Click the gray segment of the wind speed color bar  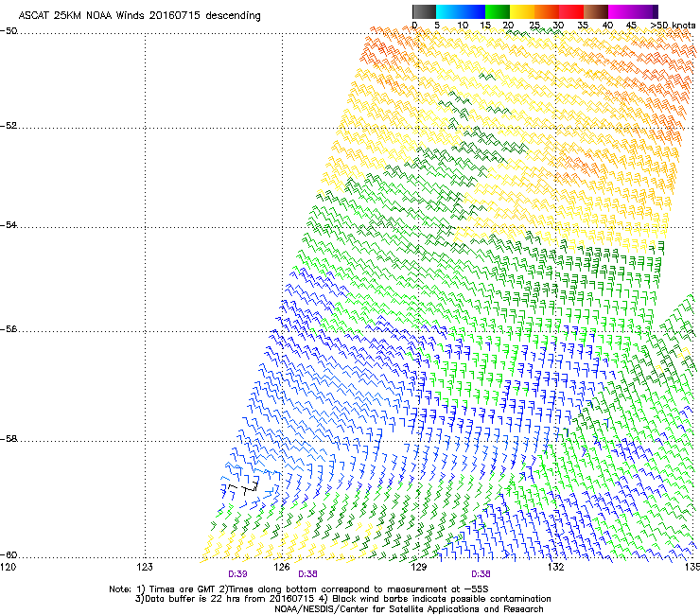tap(424, 11)
